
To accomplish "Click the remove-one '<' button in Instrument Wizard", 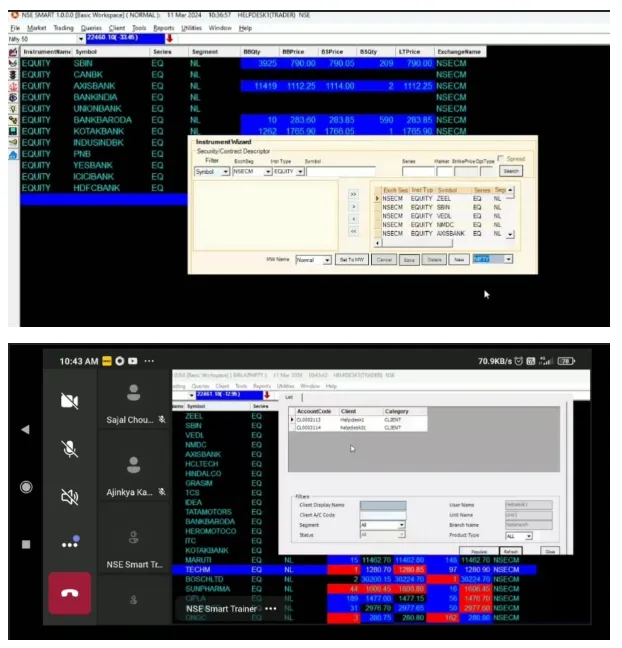I will pos(353,219).
